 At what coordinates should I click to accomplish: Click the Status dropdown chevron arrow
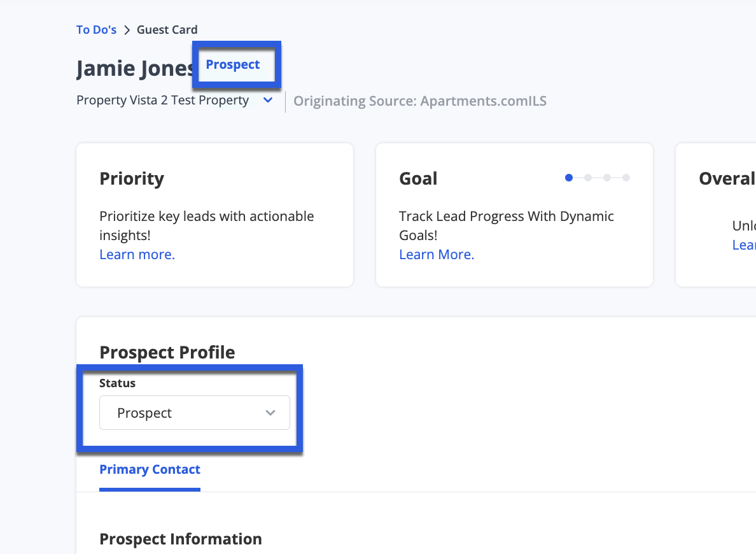[270, 413]
